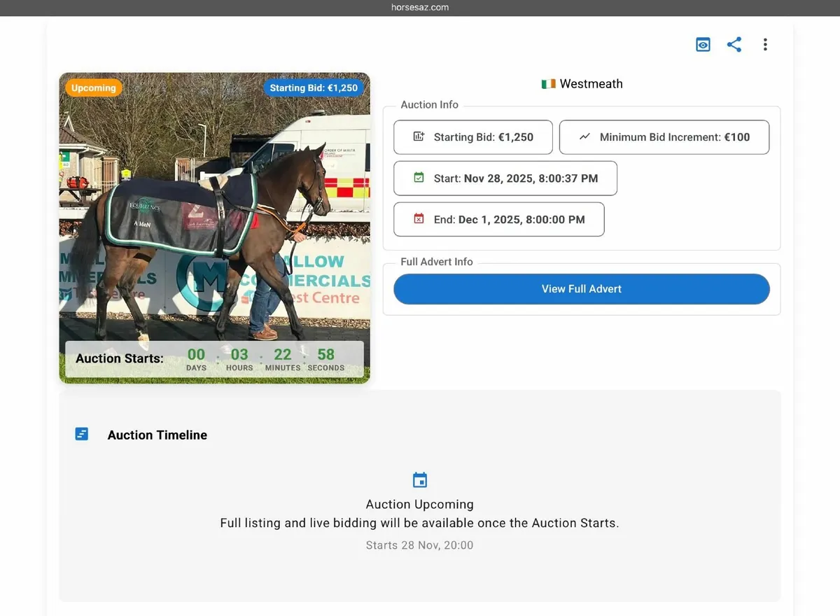Click the Irish flag beside Westmeath
840x616 pixels.
[548, 83]
